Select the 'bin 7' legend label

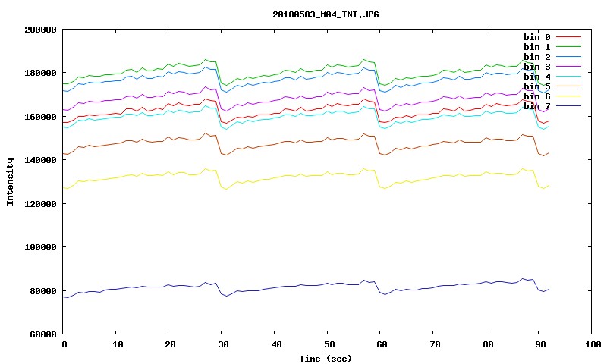(x=537, y=106)
